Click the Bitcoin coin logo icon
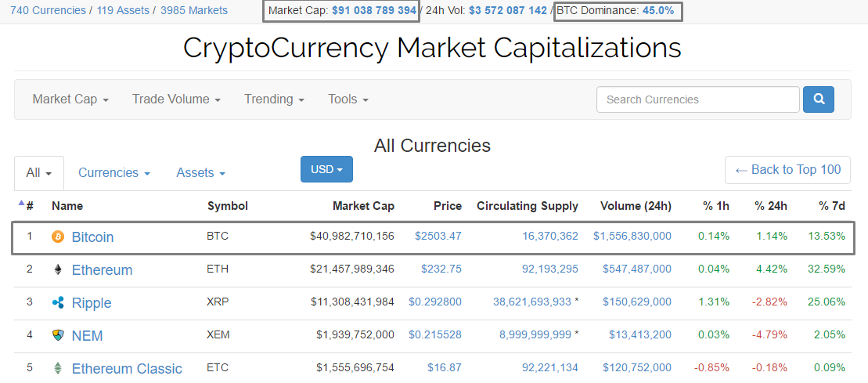The width and height of the screenshot is (868, 383). [57, 237]
